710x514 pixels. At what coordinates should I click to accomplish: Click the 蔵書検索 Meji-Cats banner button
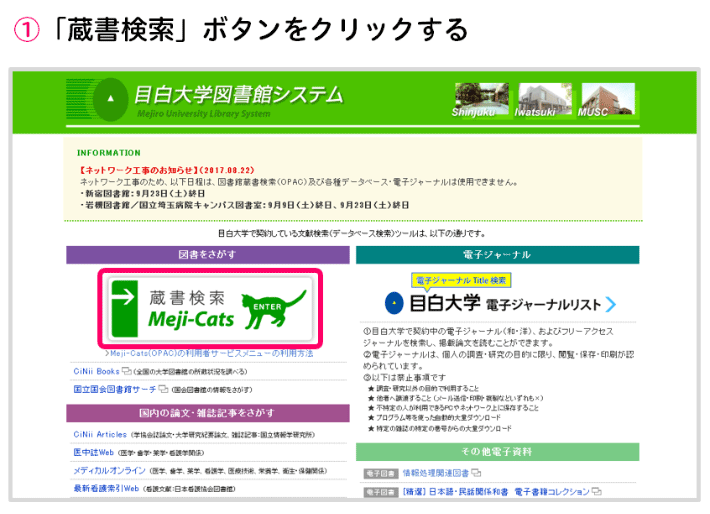pyautogui.click(x=210, y=309)
